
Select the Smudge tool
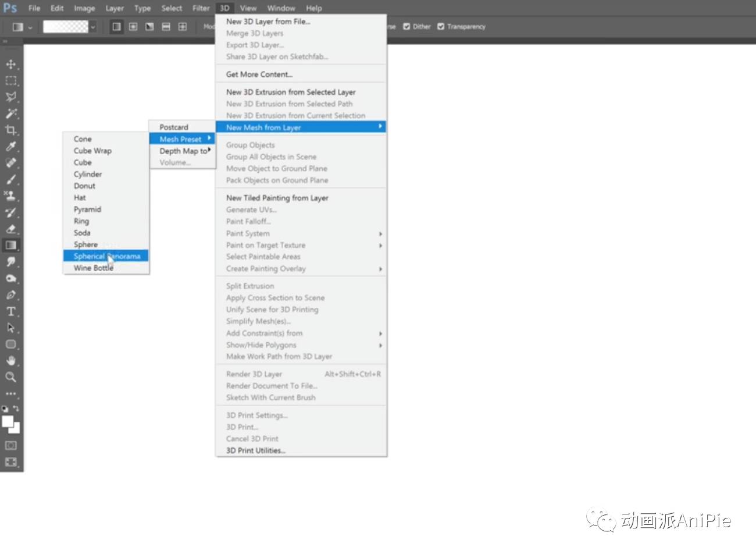coord(11,262)
